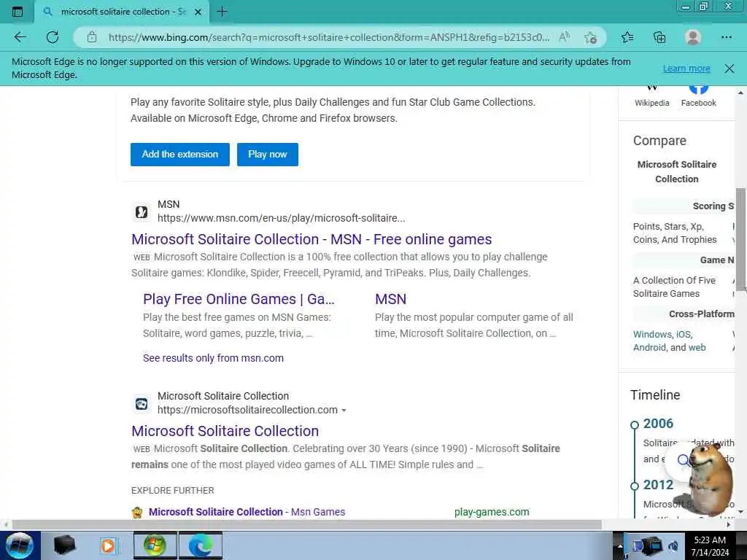Viewport: 747px width, 560px height.
Task: Open the Microsoft Solitaire Collection result title
Action: (225, 431)
